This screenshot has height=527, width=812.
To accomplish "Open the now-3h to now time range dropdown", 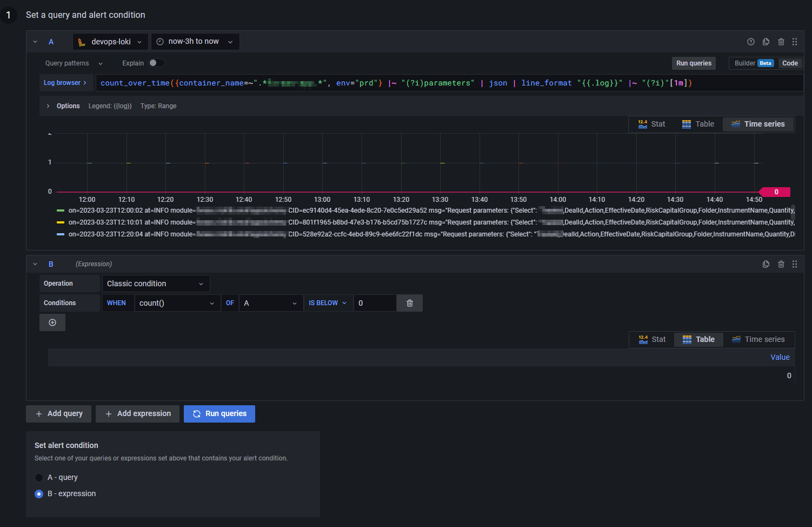I will click(195, 42).
